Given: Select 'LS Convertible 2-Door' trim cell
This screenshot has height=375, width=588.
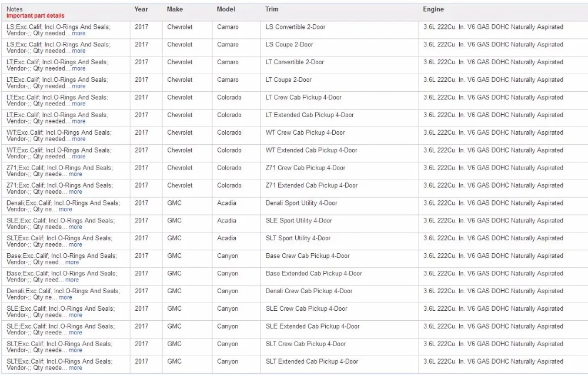Looking at the screenshot, I should pos(296,27).
